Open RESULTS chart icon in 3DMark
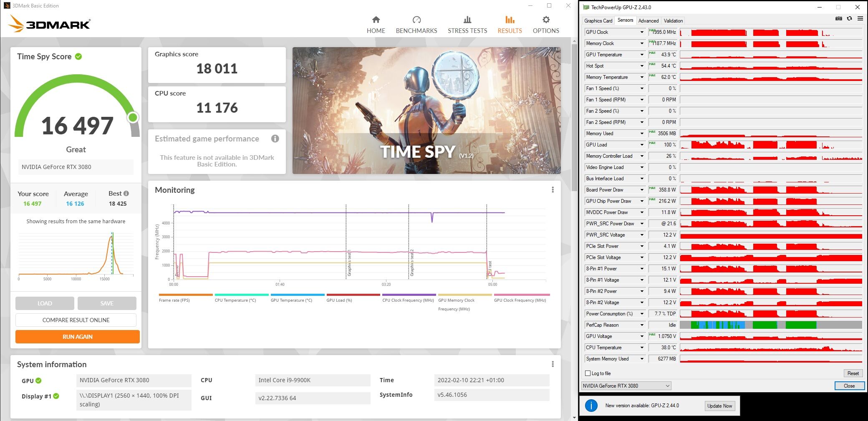Viewport: 868px width, 421px height. coord(510,20)
